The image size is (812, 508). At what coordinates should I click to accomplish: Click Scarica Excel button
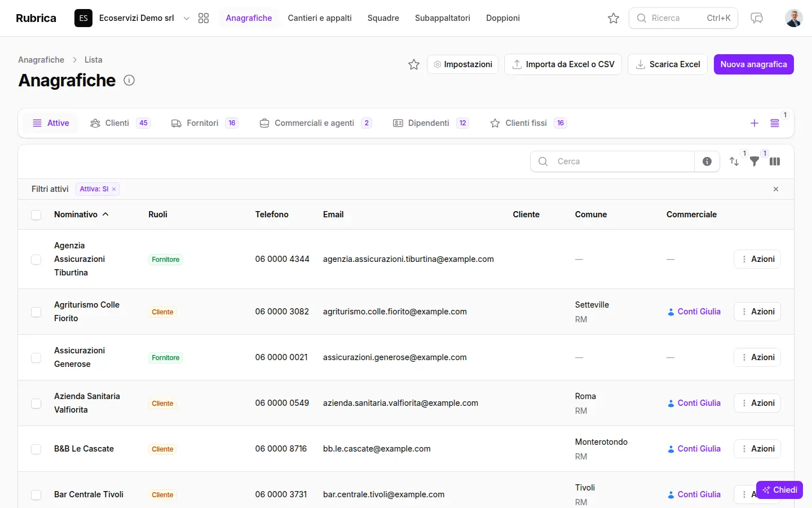[668, 64]
